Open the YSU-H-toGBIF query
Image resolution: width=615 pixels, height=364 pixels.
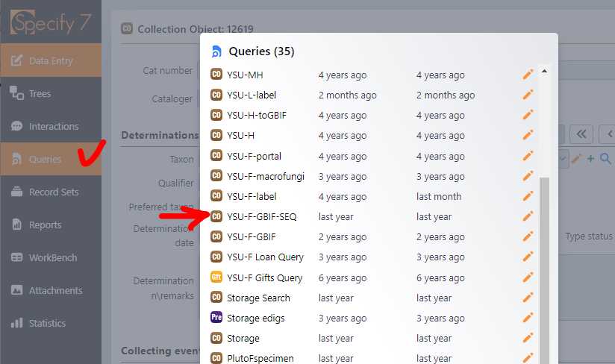(x=257, y=115)
